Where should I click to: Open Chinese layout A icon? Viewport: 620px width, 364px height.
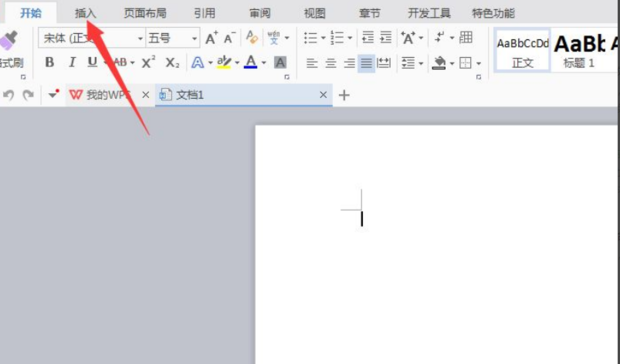point(408,38)
